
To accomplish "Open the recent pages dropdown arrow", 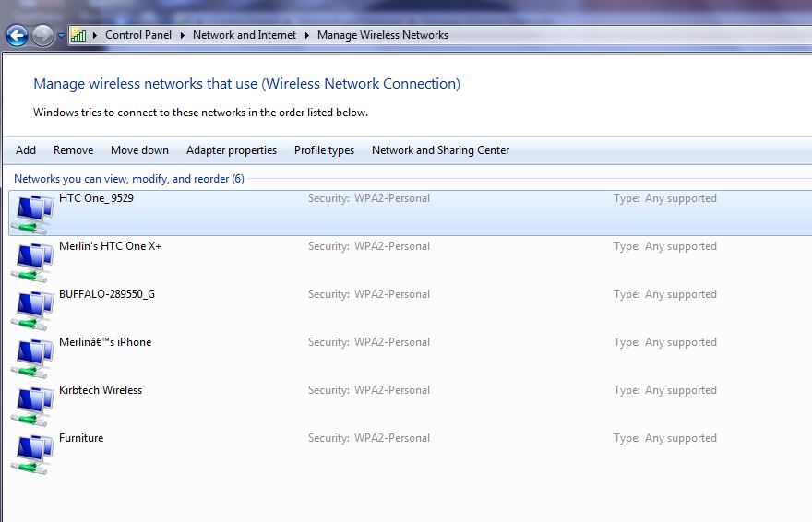I will [x=61, y=36].
